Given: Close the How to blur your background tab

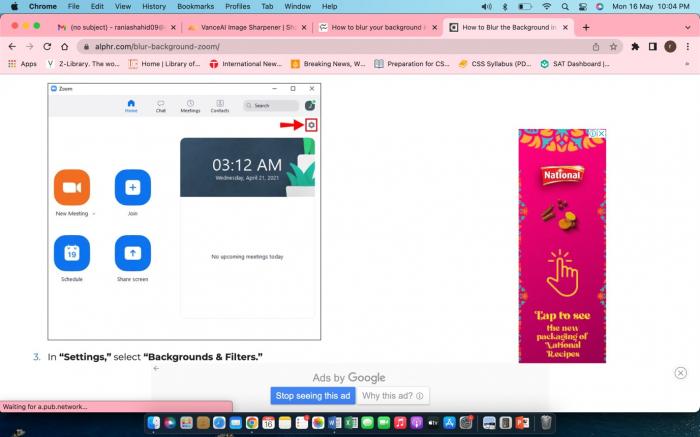Looking at the screenshot, I should pyautogui.click(x=434, y=27).
